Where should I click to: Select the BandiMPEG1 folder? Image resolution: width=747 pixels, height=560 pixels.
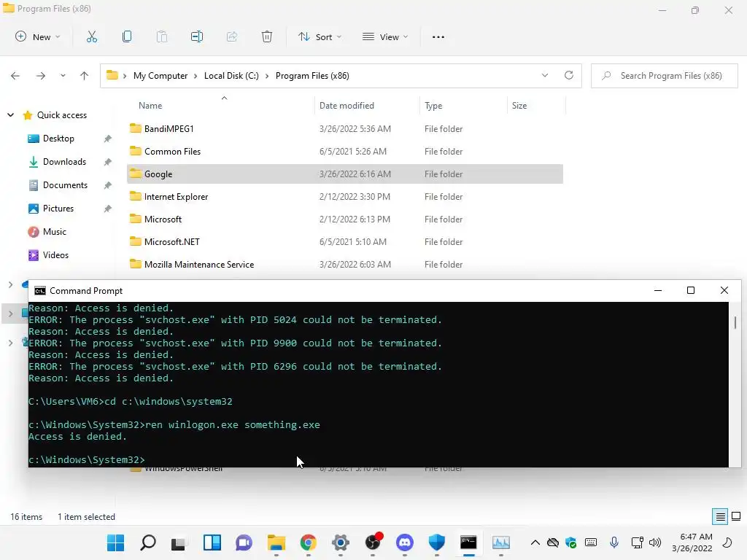[345, 128]
